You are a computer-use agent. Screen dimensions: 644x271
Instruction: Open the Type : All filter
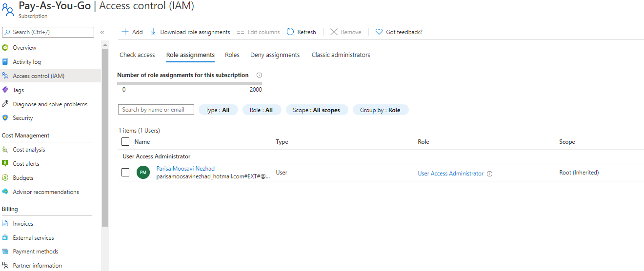(218, 110)
